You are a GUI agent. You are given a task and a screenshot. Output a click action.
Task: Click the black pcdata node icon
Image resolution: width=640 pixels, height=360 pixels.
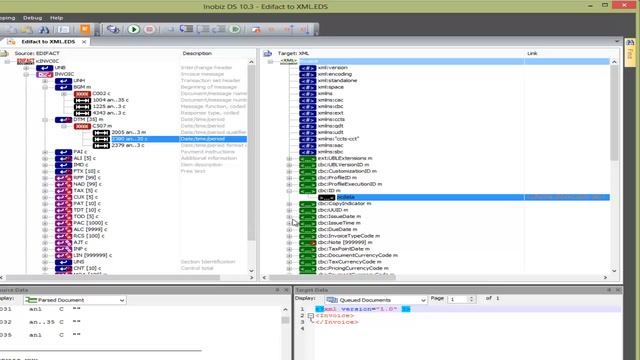327,197
